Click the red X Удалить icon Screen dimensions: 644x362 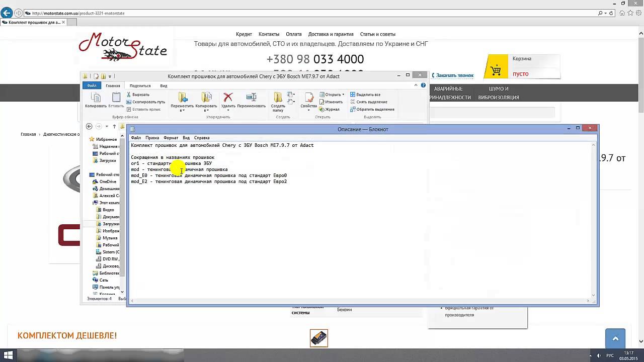click(x=228, y=97)
